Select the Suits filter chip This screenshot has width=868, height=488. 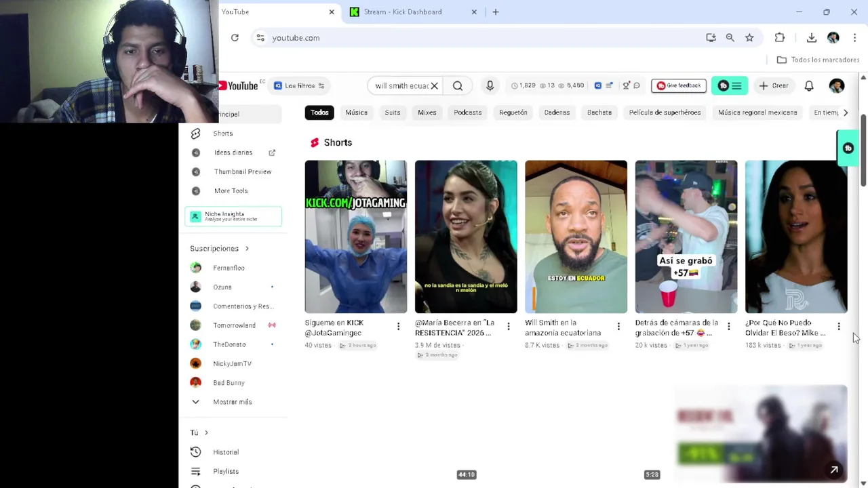coord(393,113)
